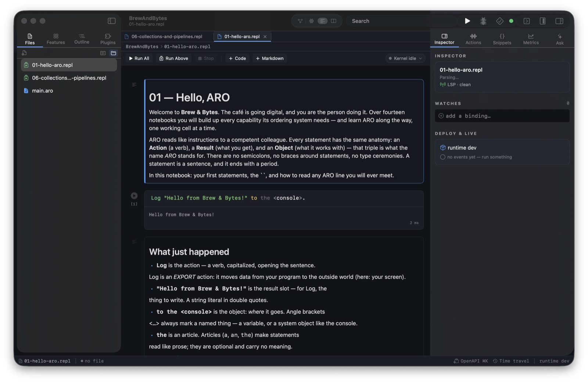Screen dimensions: 588x383
Task: Toggle the right inspector sidebar icon
Action: (x=559, y=21)
